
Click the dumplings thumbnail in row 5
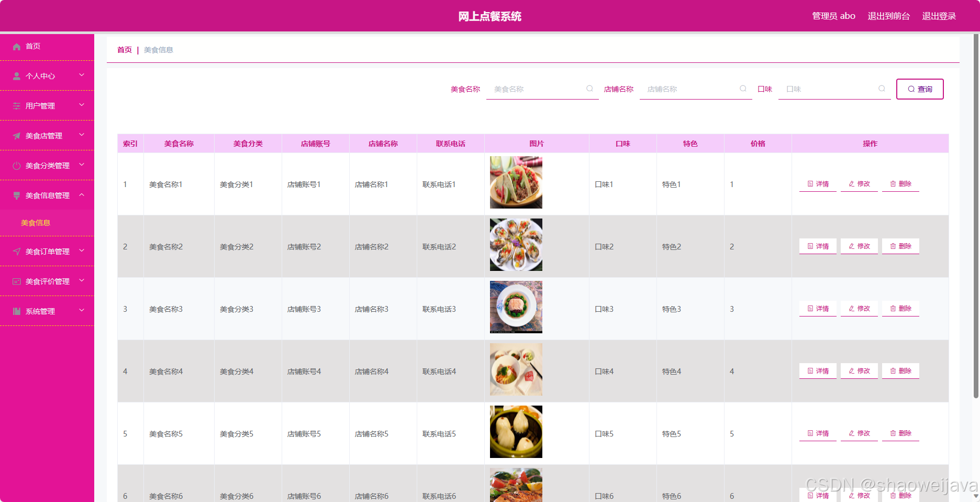click(516, 432)
